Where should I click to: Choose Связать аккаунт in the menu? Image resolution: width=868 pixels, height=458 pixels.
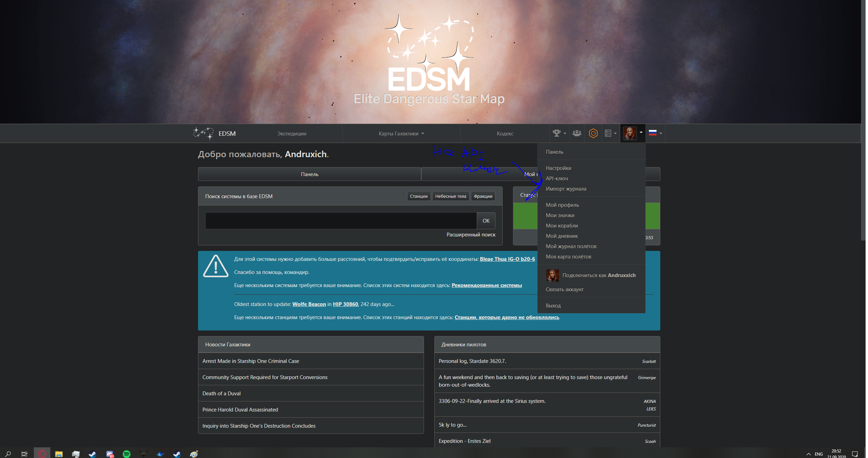pos(591,289)
